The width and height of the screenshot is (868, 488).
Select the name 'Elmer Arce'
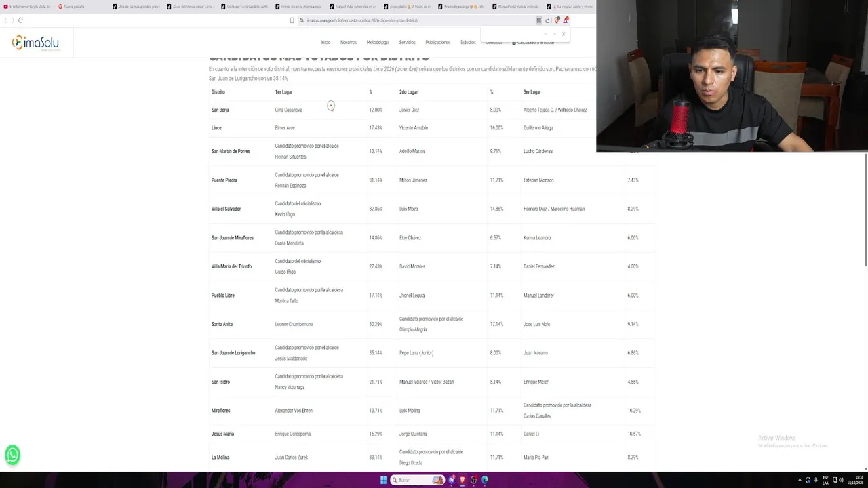285,128
